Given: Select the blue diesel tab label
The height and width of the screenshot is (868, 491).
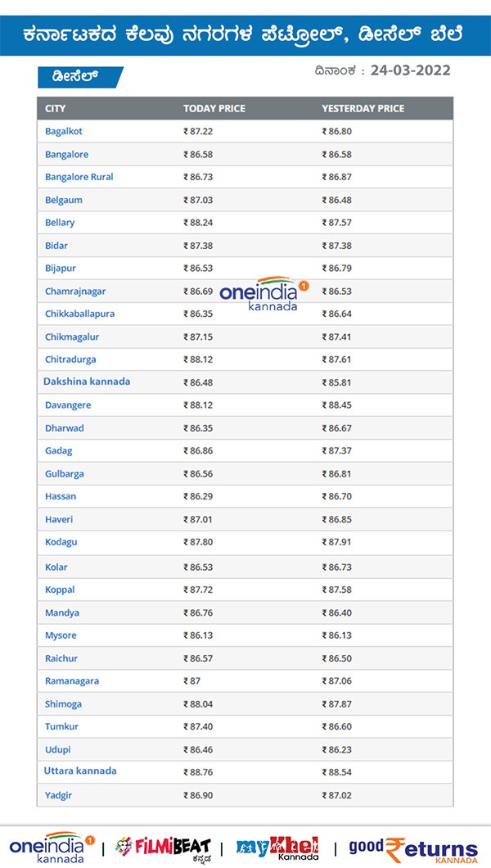Looking at the screenshot, I should 79,76.
